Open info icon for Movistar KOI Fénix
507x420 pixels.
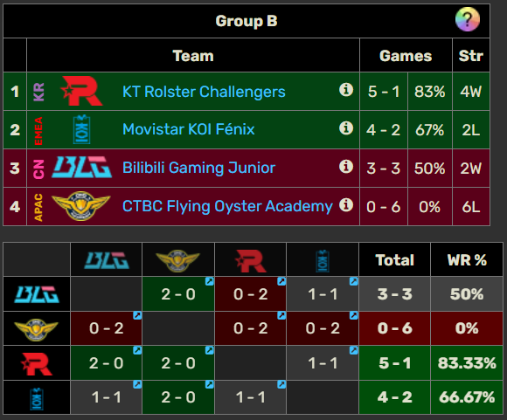[346, 128]
